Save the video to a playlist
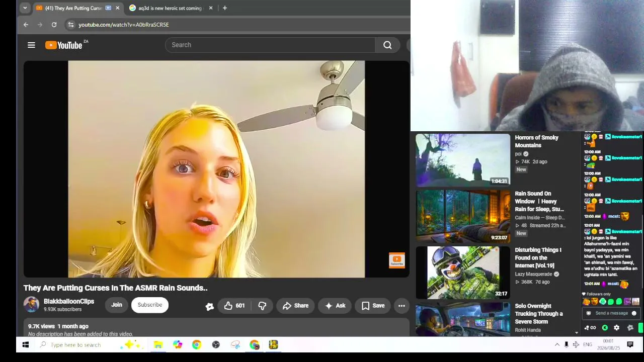Screen dimensions: 644x362 point(373,306)
